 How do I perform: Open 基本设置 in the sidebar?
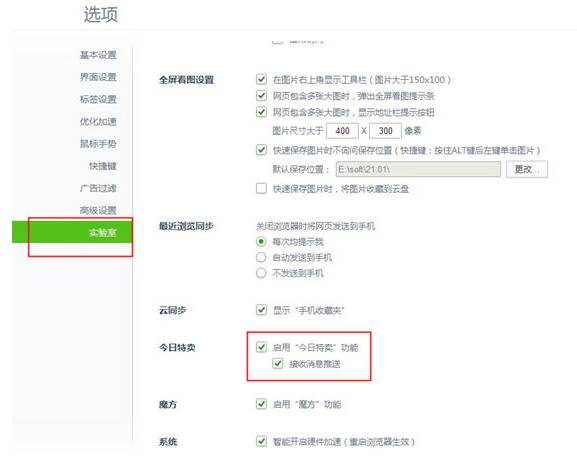coord(98,55)
